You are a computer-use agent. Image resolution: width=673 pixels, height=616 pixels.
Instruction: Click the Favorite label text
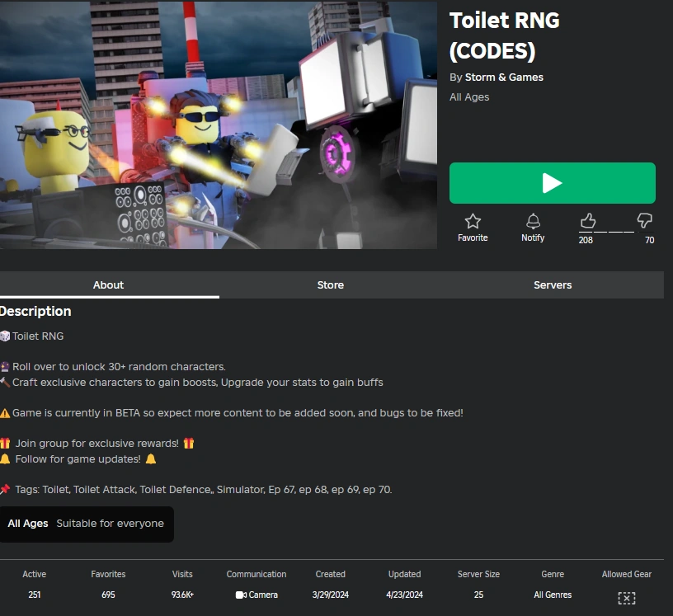point(473,237)
